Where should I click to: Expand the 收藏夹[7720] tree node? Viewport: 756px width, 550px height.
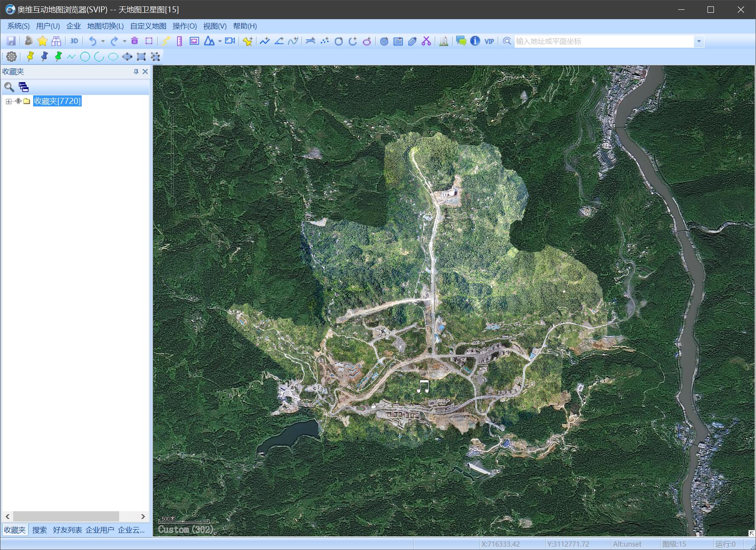9,101
